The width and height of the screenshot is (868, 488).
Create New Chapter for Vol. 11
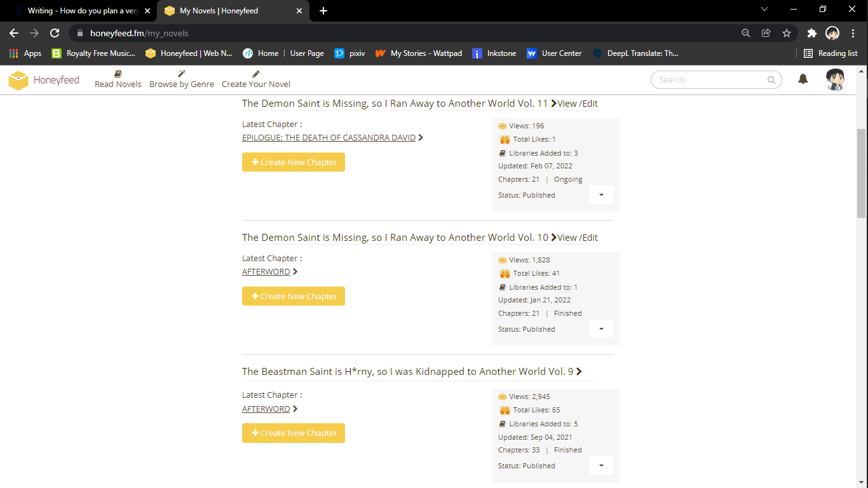pos(294,162)
